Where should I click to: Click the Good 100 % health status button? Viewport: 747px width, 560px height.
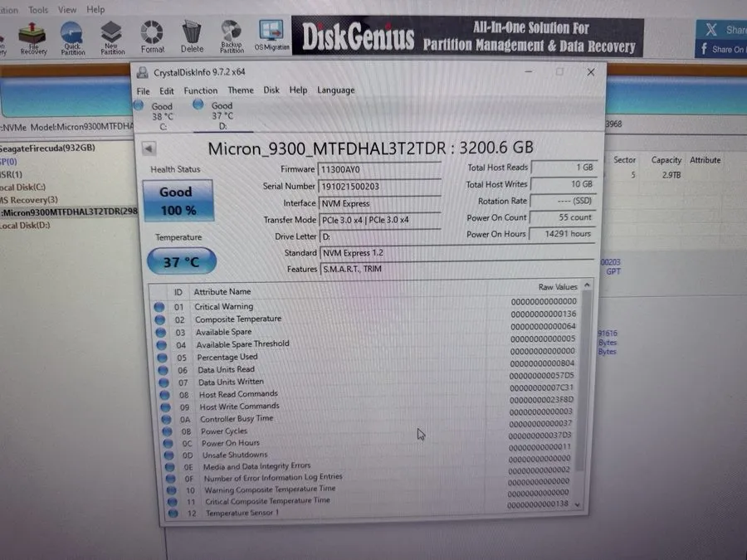(x=178, y=201)
